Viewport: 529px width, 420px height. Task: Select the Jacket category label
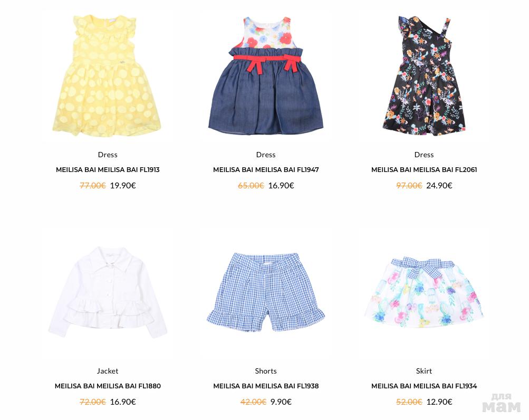(108, 371)
